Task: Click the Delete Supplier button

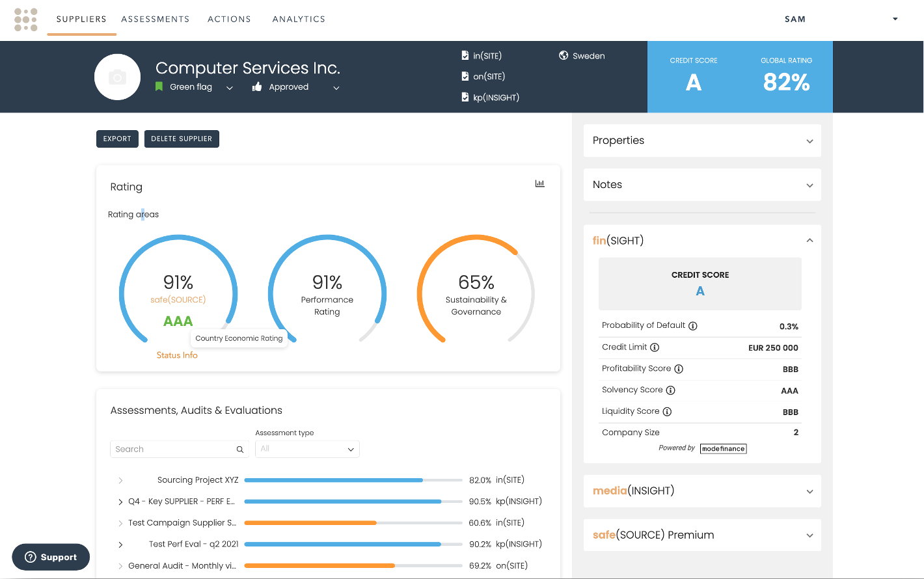Action: 182,139
